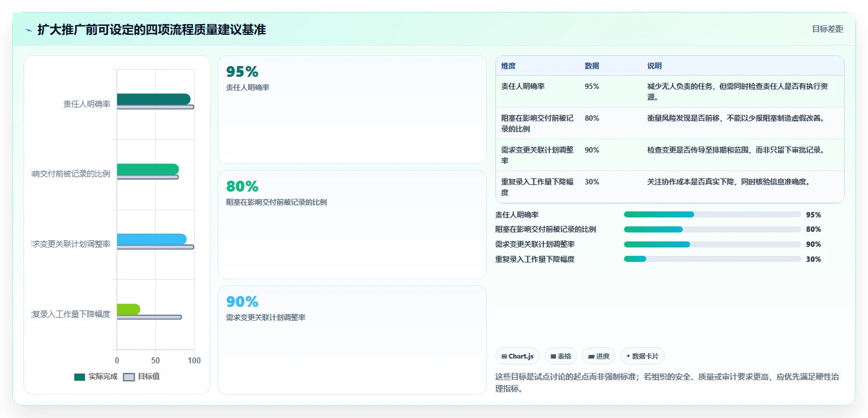The height and width of the screenshot is (418, 868).
Task: Click the 需求变更关联计划调整率 progress bar
Action: coord(712,244)
